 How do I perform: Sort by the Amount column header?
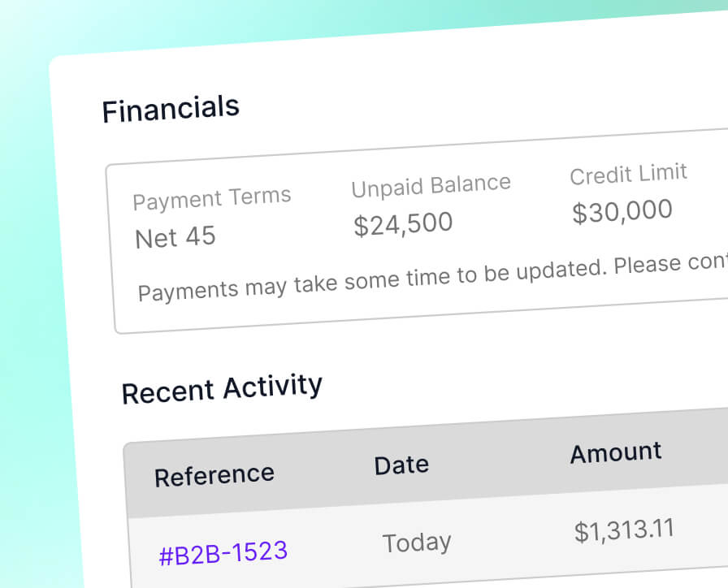pyautogui.click(x=615, y=452)
